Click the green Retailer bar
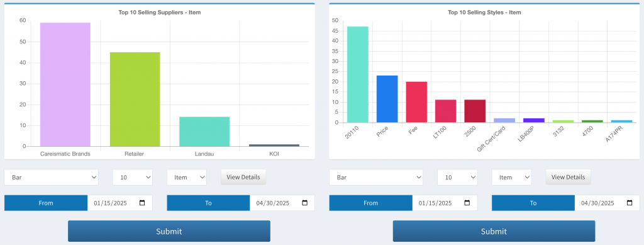Screen dimensions: 644x245 pyautogui.click(x=135, y=99)
